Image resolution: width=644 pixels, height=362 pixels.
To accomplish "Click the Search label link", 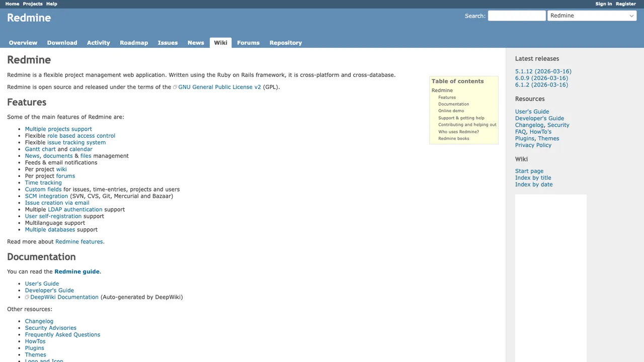I will click(x=474, y=16).
